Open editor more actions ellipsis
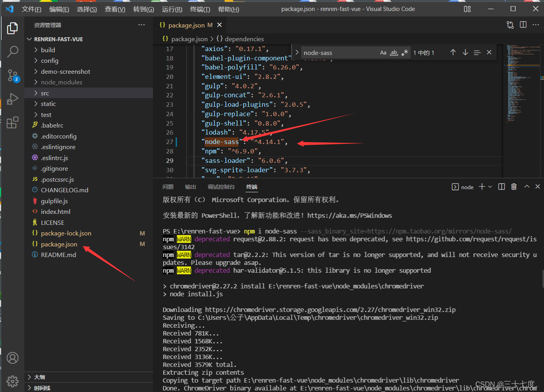 click(536, 25)
